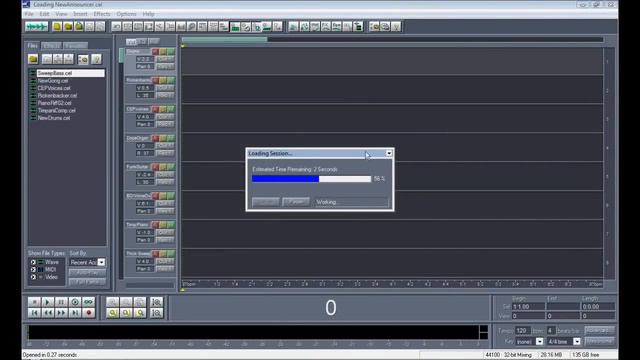Image resolution: width=640 pixels, height=360 pixels.
Task: Click the New Session toolbar icon
Action: pyautogui.click(x=57, y=27)
